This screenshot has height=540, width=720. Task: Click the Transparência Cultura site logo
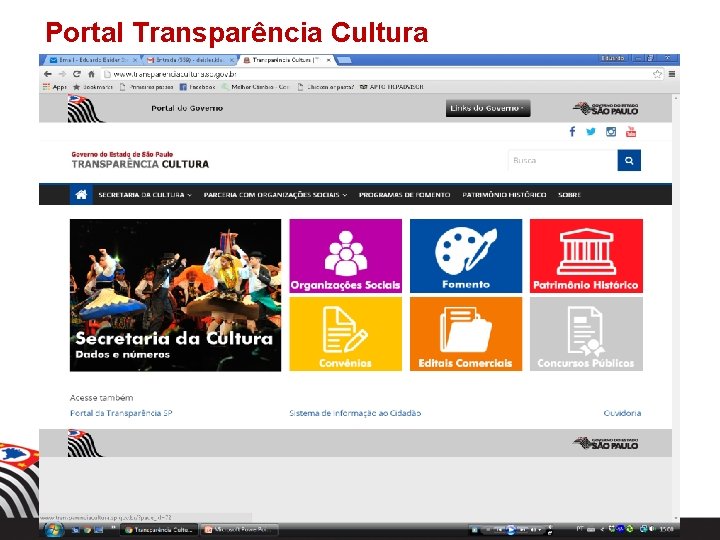140,160
